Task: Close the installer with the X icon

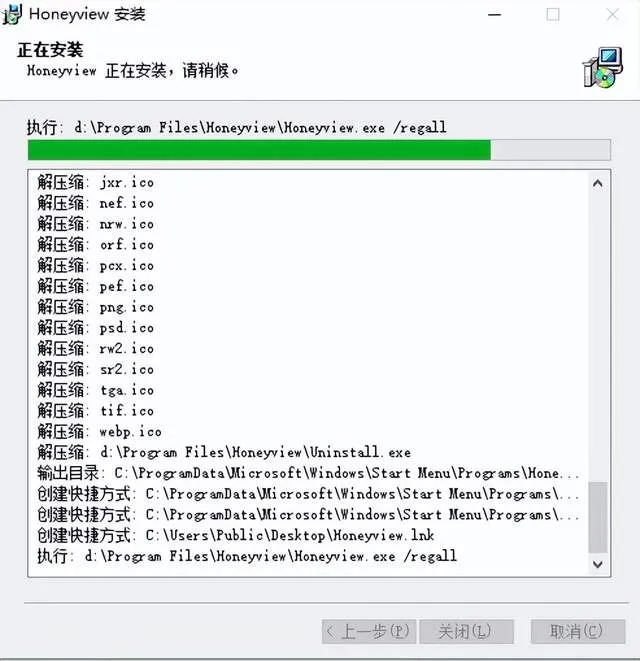Action: click(x=612, y=15)
